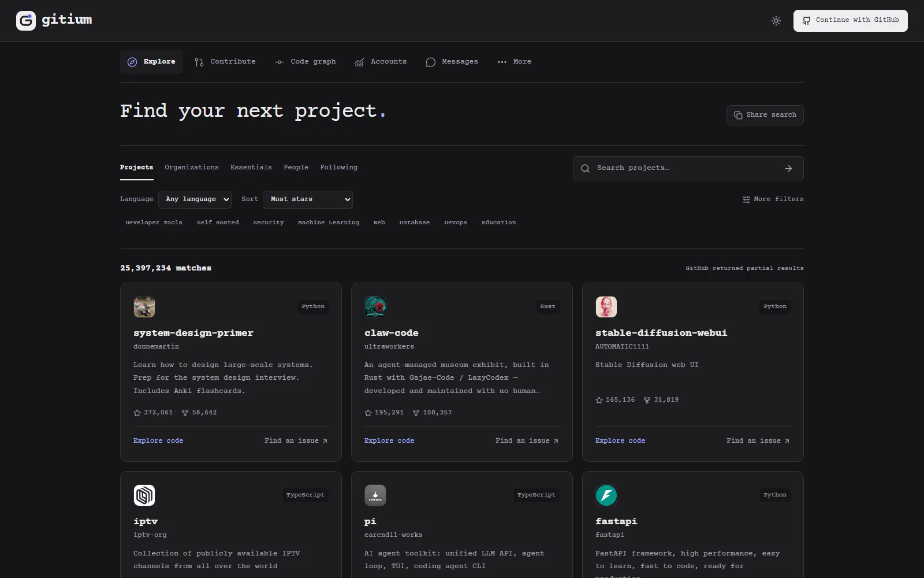Open the Accounts nav item
Viewport: 924px width, 578px height.
tap(381, 62)
